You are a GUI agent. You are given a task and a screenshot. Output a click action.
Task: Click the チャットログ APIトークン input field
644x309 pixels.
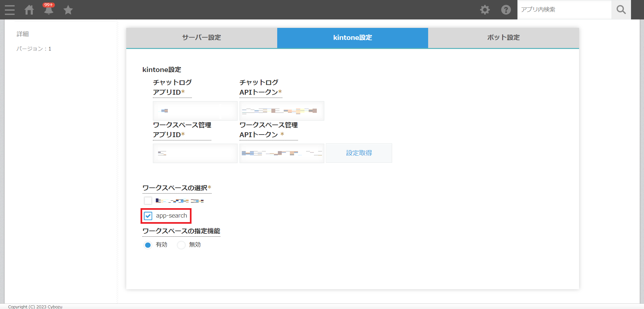tap(282, 111)
